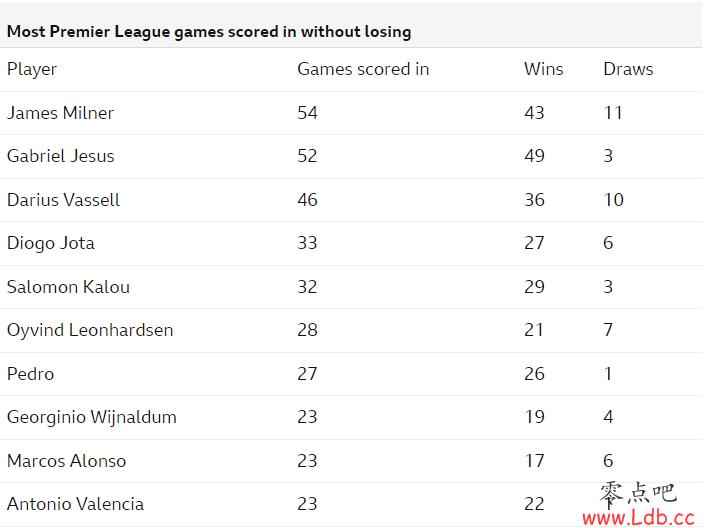704x528 pixels.
Task: Click the Pedro player name
Action: point(31,374)
